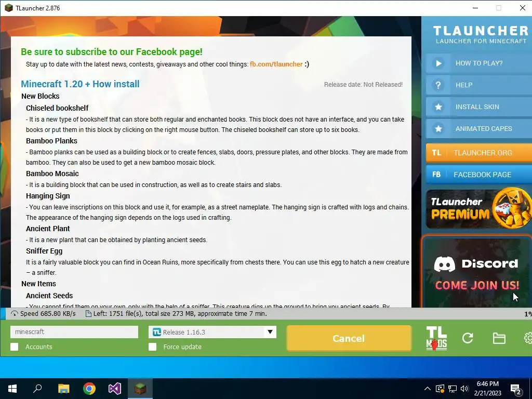Click the Bamboo Mosaic heading
The width and height of the screenshot is (532, 399).
click(x=52, y=174)
